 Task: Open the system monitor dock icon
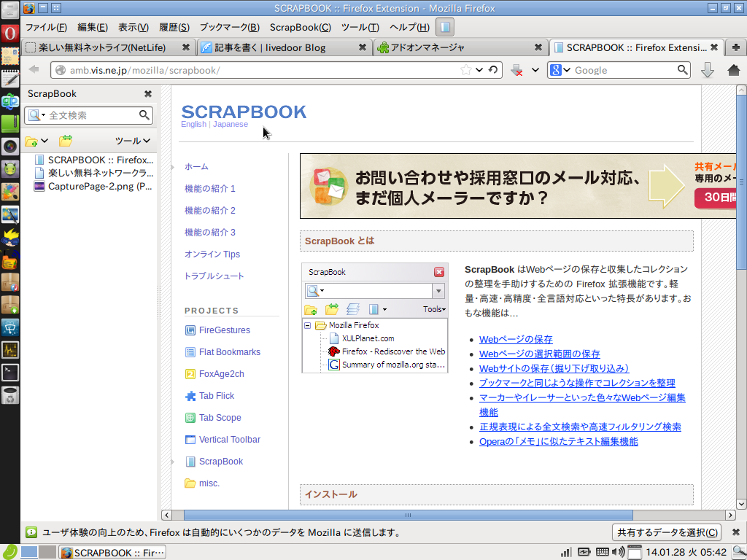pyautogui.click(x=10, y=350)
